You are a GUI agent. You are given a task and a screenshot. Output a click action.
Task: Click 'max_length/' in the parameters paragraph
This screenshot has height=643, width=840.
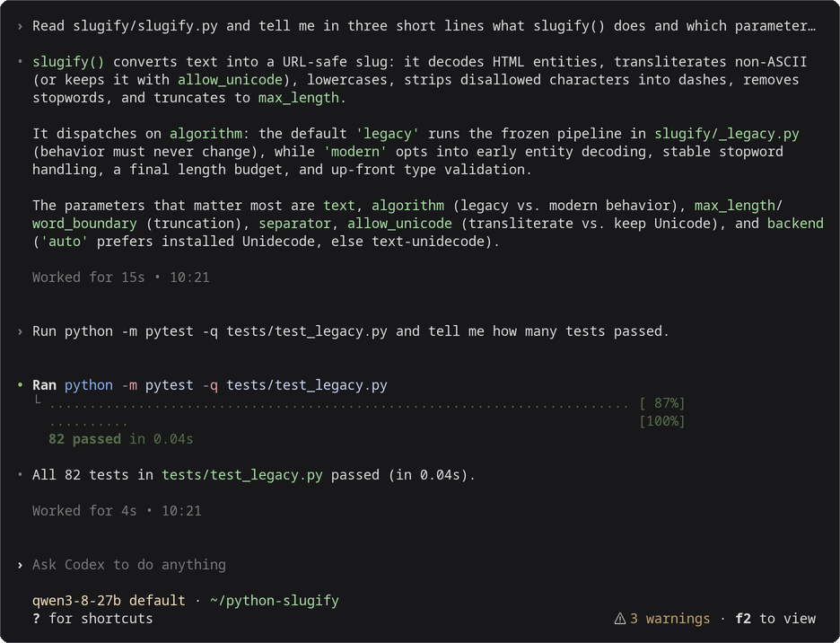coord(739,206)
